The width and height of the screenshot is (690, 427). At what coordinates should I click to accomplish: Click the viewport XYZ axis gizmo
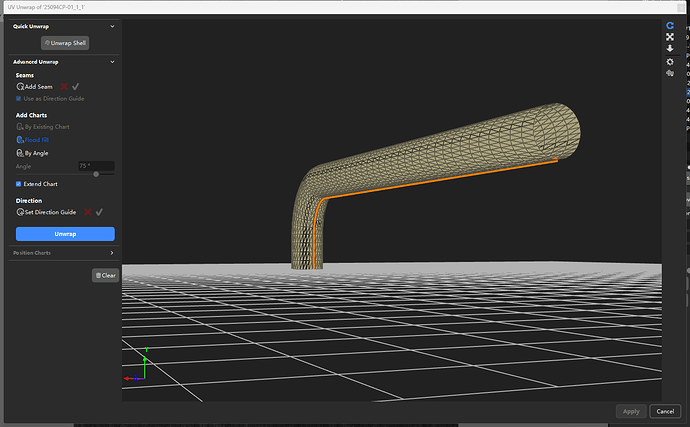coord(136,365)
